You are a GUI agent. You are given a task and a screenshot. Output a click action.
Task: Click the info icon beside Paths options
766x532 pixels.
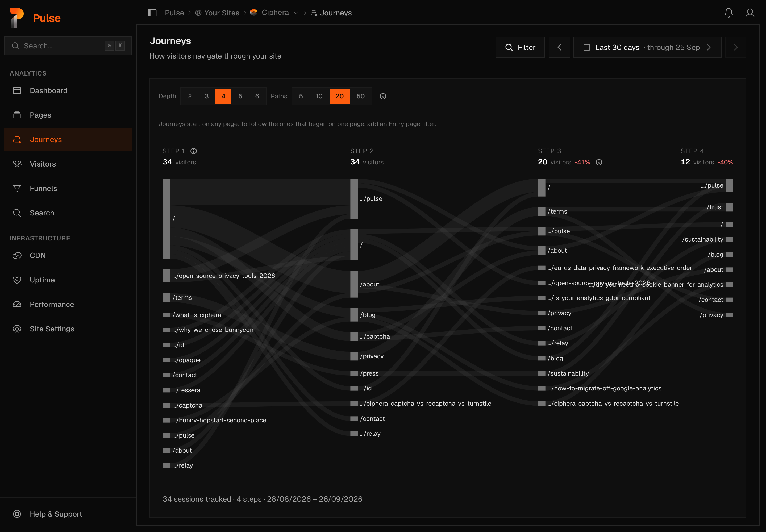coord(383,96)
